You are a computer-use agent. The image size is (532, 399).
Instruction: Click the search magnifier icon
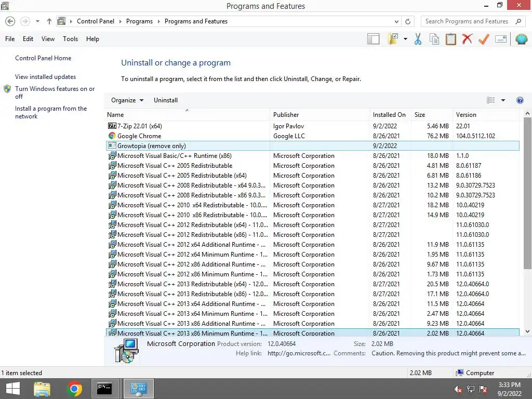[518, 21]
